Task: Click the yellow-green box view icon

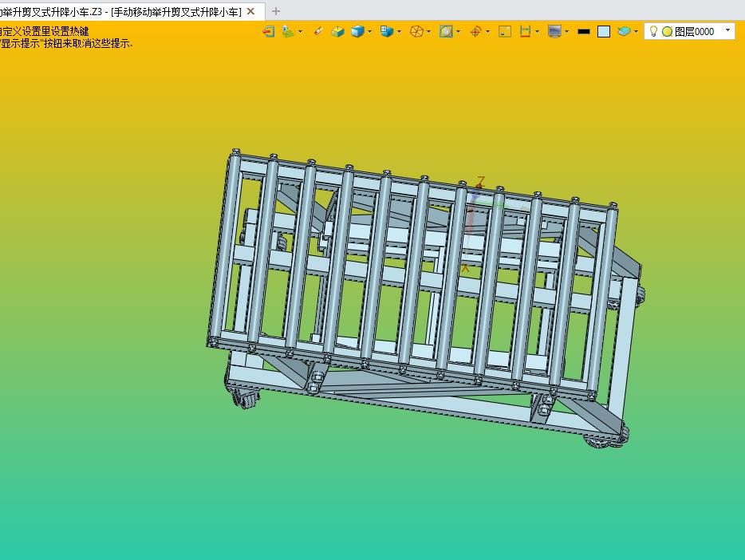Action: [338, 31]
